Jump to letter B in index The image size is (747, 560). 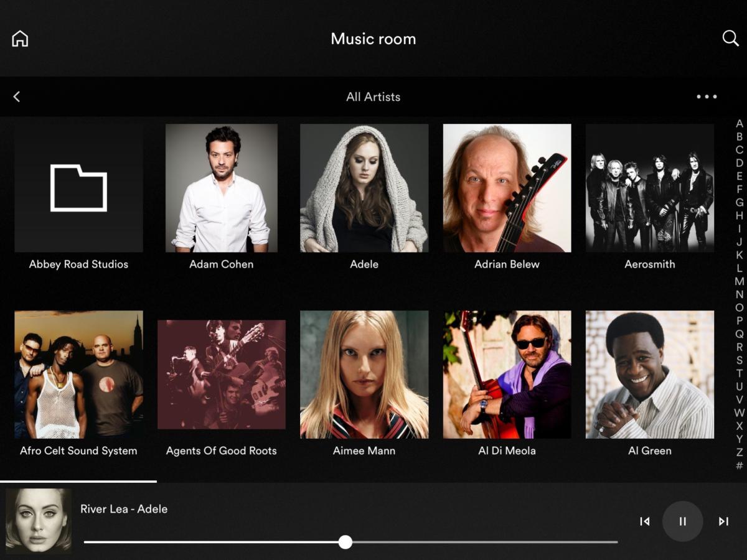pyautogui.click(x=740, y=137)
